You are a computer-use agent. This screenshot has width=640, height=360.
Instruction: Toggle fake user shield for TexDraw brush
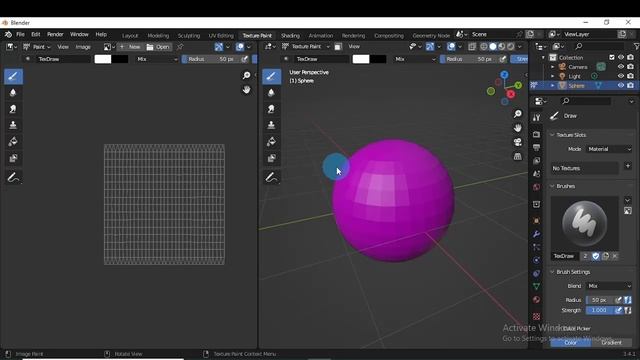coord(596,256)
